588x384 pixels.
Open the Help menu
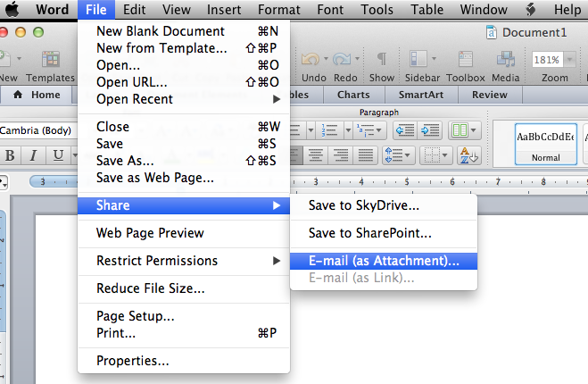pos(567,10)
